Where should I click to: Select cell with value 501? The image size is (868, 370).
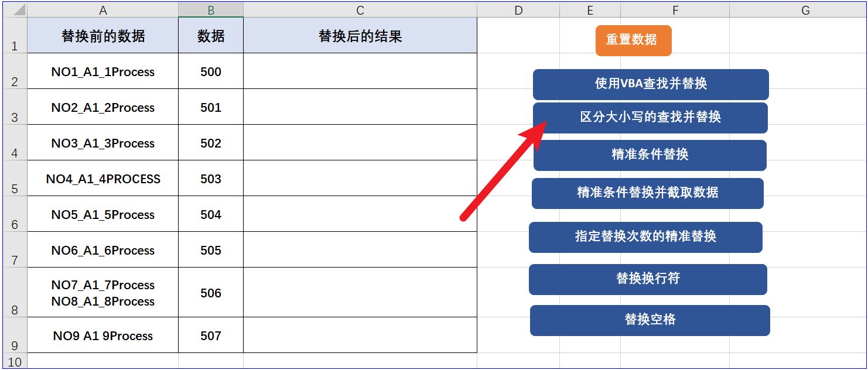tap(211, 107)
